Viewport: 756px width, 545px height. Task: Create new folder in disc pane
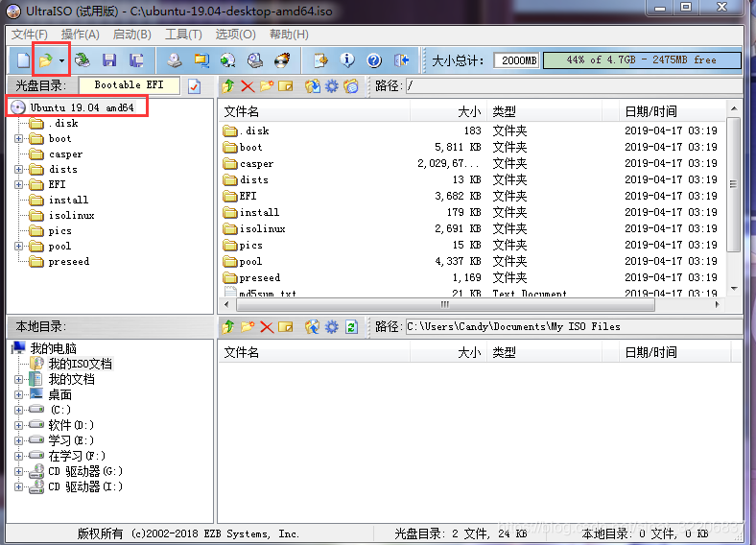click(x=267, y=86)
